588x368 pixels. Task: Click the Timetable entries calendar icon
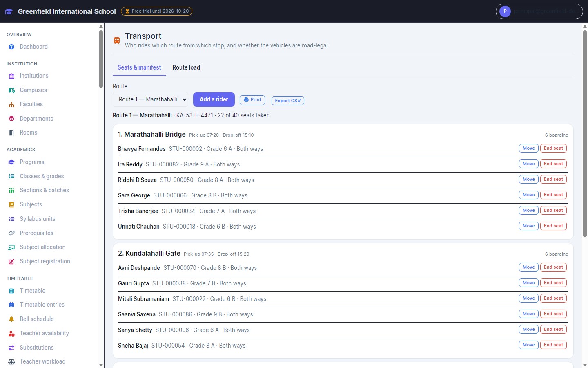tap(11, 305)
